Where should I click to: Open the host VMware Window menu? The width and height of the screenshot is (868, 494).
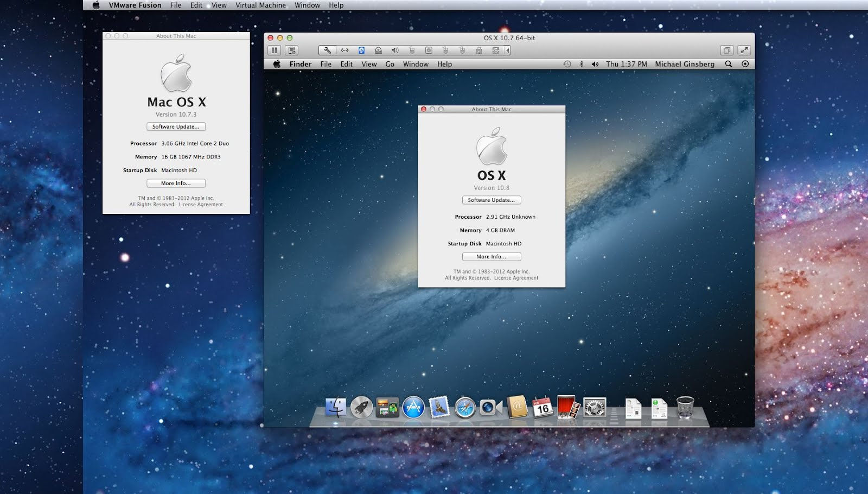(307, 5)
